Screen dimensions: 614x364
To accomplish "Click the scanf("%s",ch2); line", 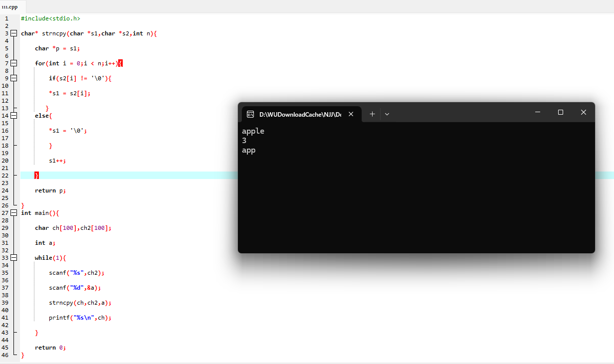I will click(77, 273).
